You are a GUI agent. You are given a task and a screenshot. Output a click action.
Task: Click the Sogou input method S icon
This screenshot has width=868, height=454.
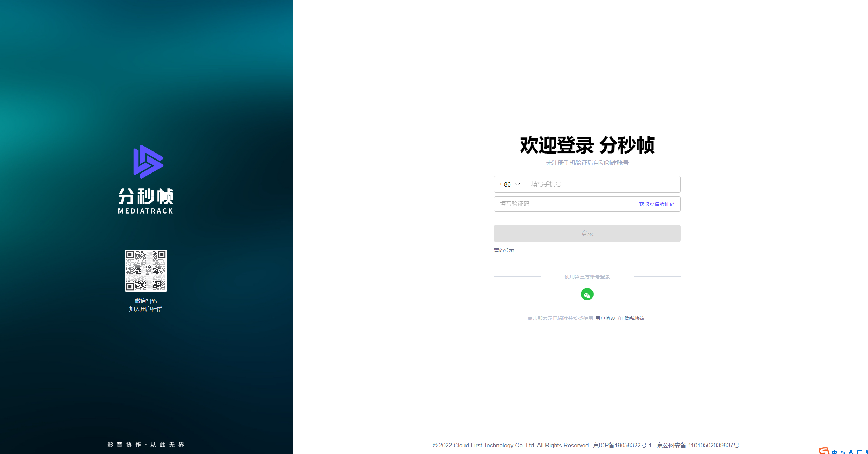824,450
